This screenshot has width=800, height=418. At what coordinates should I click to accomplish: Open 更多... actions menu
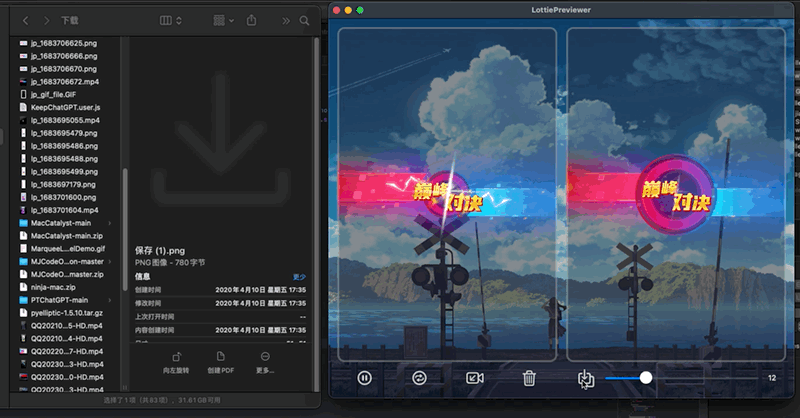[265, 363]
